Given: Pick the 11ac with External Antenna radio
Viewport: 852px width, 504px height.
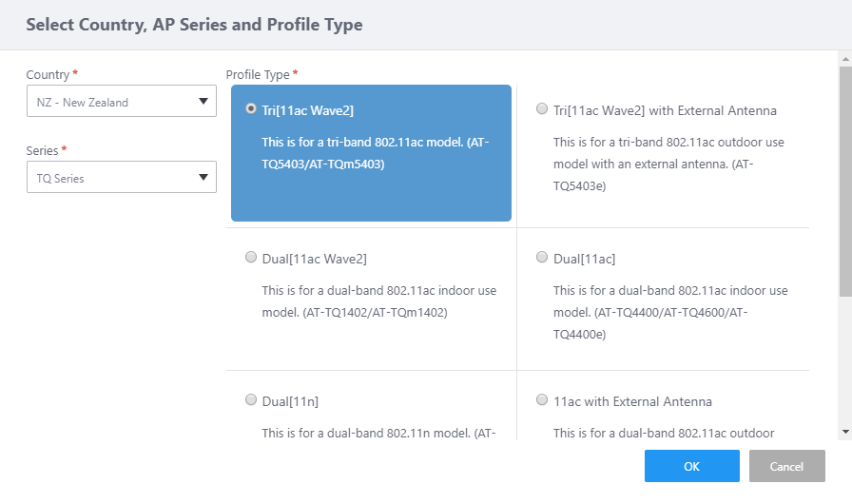Looking at the screenshot, I should pos(542,400).
